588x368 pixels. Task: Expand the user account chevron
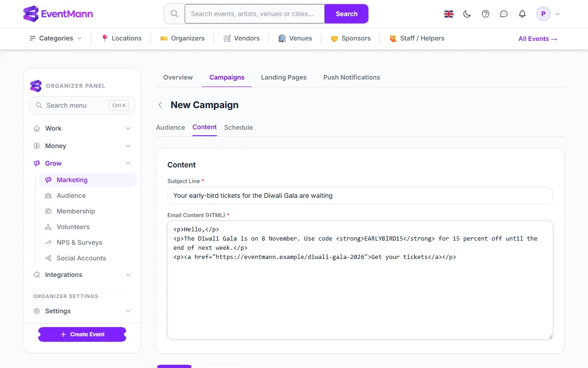558,14
